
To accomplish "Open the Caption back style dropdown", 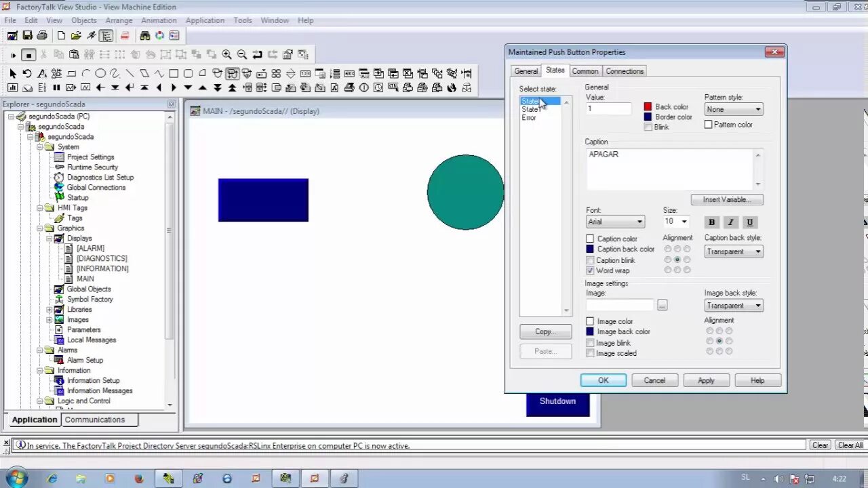I will click(x=734, y=251).
